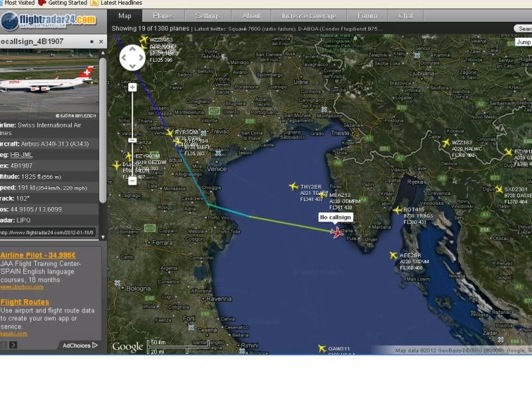The width and height of the screenshot is (532, 399).
Task: Pan the map down with the navigation control
Action: coord(132,66)
